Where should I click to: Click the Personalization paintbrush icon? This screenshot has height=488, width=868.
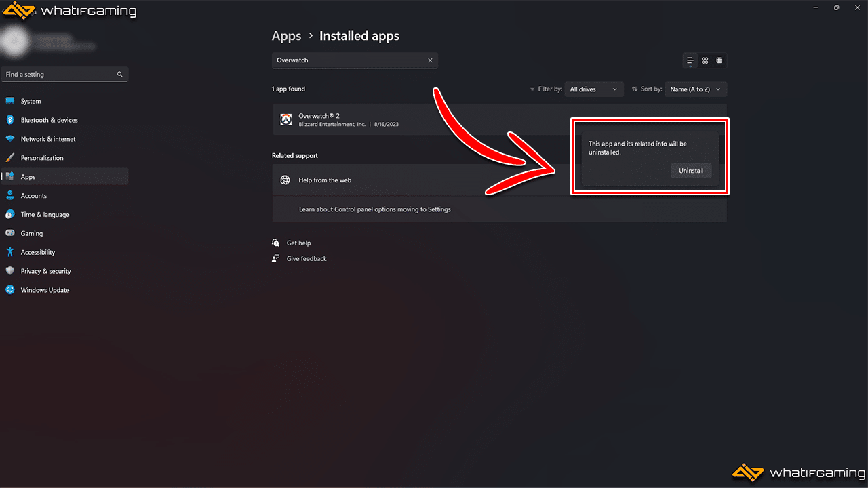(x=10, y=158)
